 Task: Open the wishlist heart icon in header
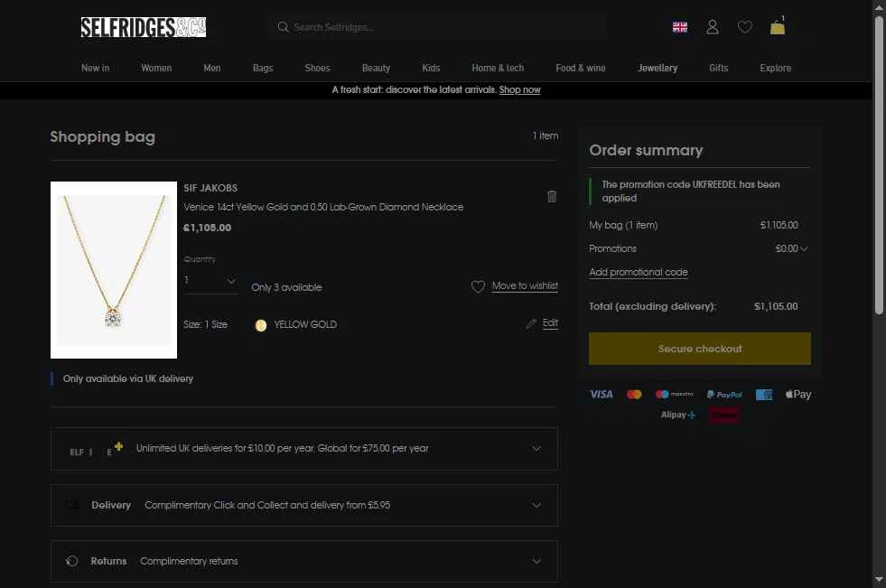point(745,27)
